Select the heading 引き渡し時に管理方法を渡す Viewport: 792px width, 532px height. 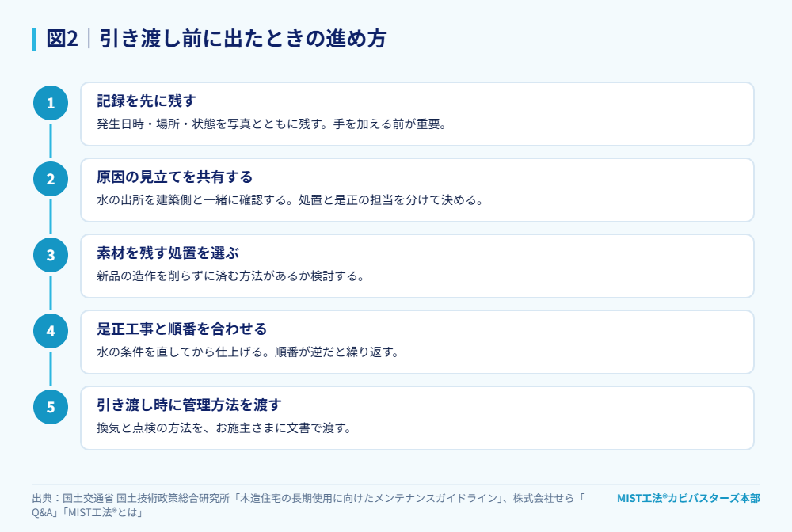[189, 405]
